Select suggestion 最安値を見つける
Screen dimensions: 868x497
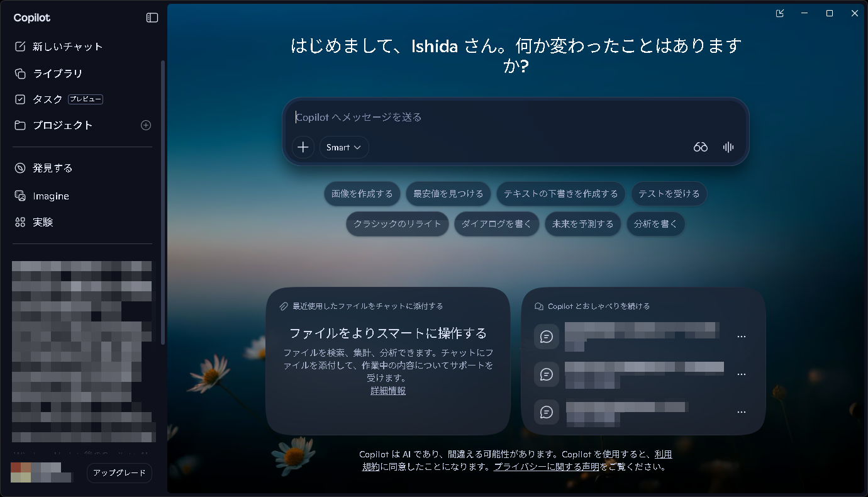(448, 194)
